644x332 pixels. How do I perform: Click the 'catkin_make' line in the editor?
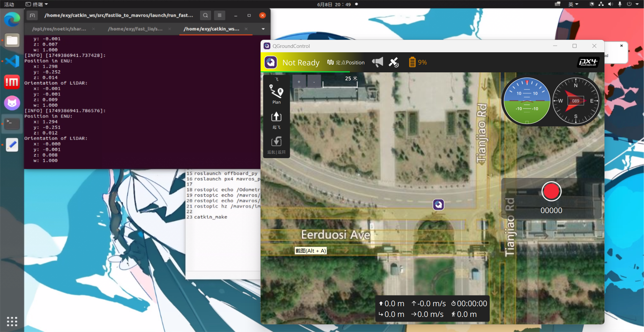click(211, 217)
